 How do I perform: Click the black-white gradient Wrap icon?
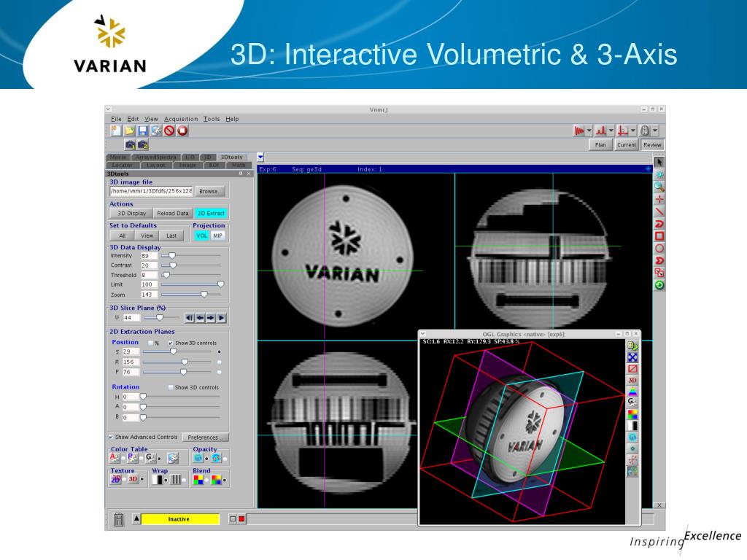(x=158, y=479)
